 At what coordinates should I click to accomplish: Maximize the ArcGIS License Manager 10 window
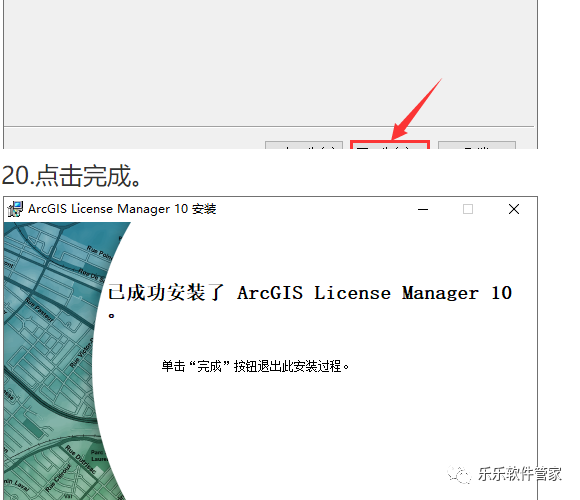coord(468,209)
